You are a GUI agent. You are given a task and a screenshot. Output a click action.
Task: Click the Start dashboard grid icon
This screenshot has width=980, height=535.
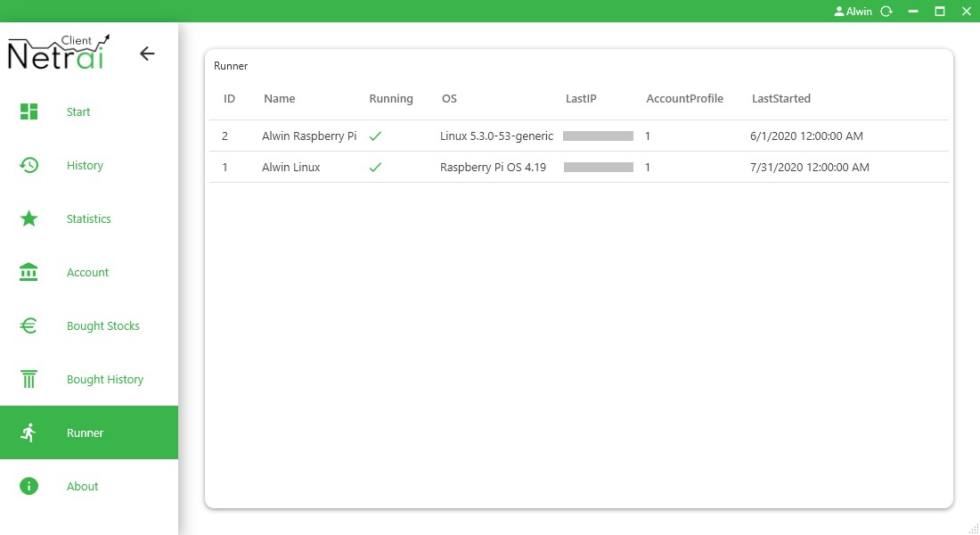29,111
